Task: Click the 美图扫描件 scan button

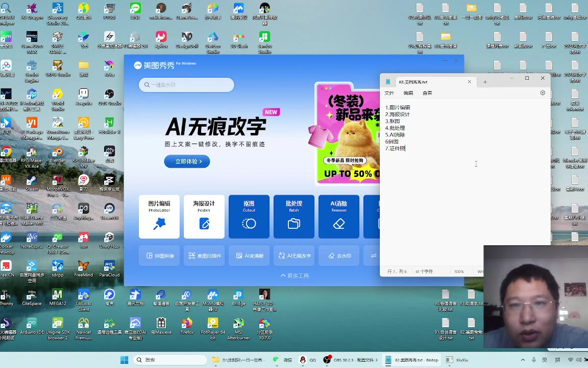Action: tap(204, 256)
